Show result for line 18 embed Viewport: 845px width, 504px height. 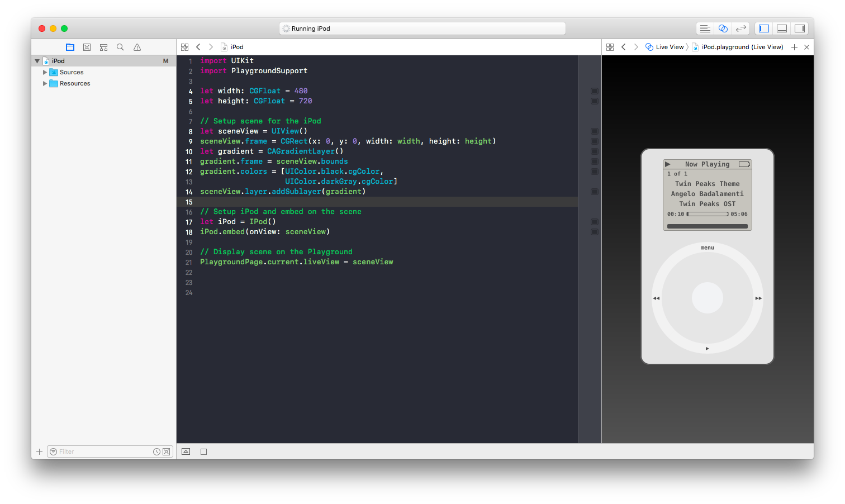tap(595, 232)
